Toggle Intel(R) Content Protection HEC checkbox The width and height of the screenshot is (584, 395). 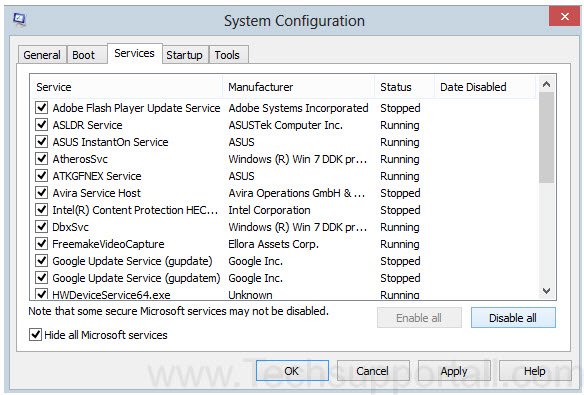point(41,210)
